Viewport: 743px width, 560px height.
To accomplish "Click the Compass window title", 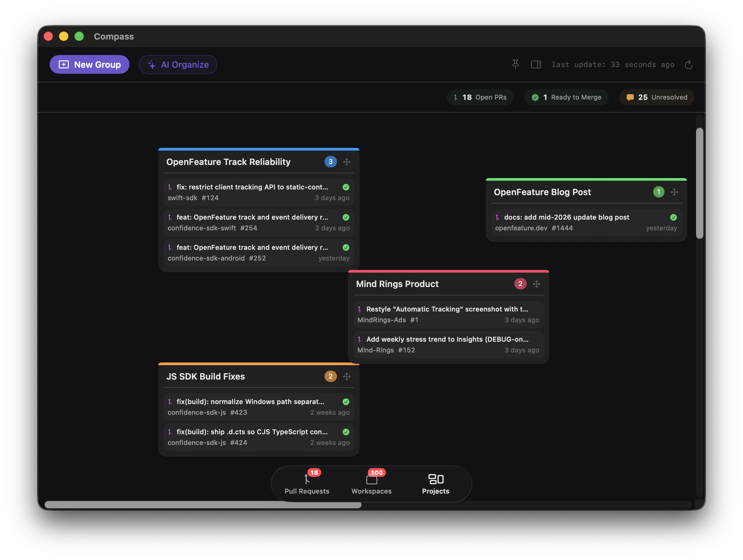I will 114,36.
